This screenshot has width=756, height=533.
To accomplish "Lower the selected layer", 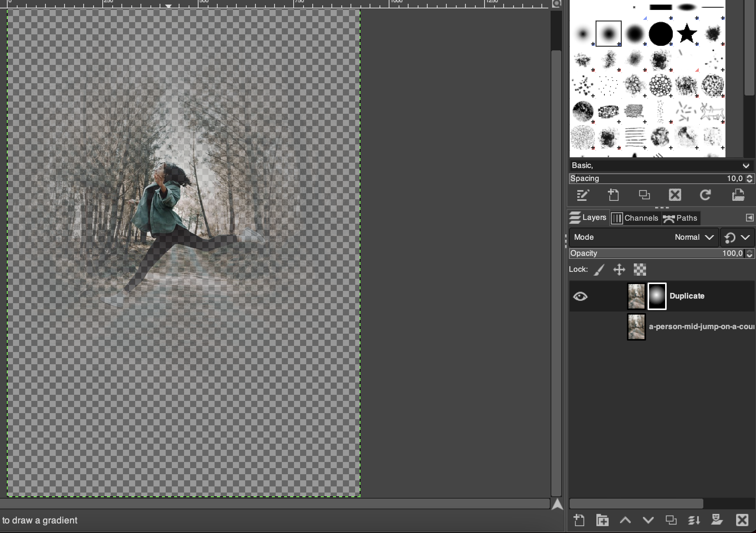I will [x=648, y=520].
